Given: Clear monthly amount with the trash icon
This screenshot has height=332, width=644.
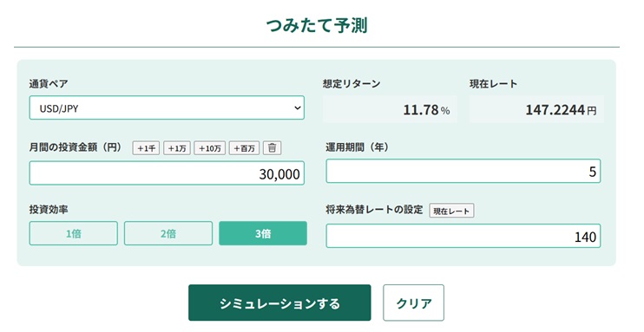Looking at the screenshot, I should [x=272, y=147].
